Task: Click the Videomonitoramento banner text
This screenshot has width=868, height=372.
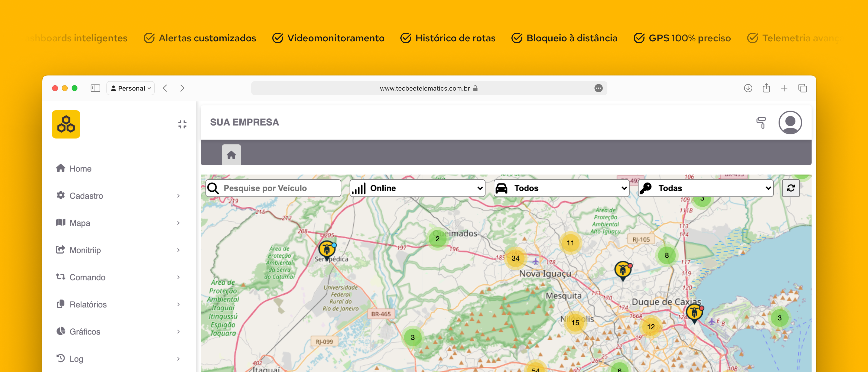Action: point(336,38)
